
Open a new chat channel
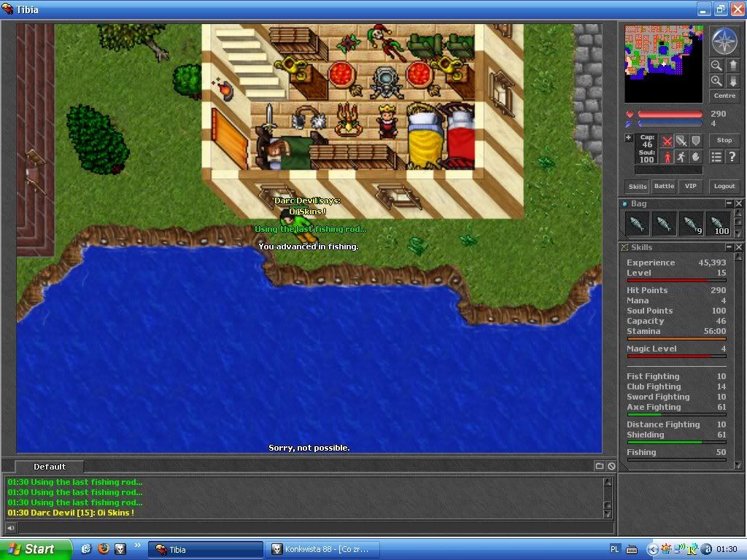pos(600,466)
